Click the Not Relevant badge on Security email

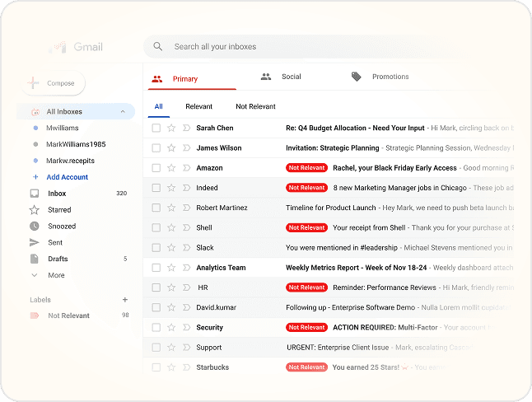pos(306,328)
